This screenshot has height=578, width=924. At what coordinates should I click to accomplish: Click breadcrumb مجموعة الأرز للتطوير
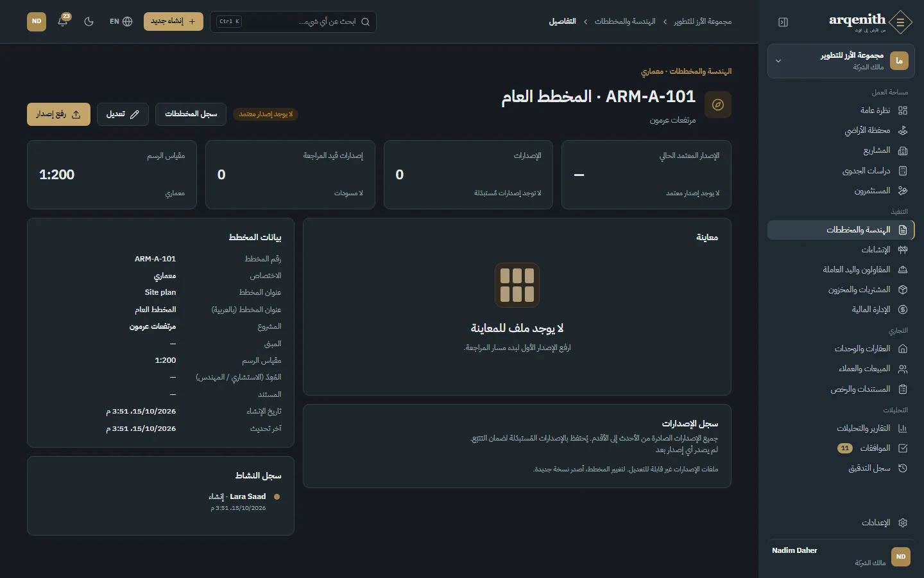[703, 22]
